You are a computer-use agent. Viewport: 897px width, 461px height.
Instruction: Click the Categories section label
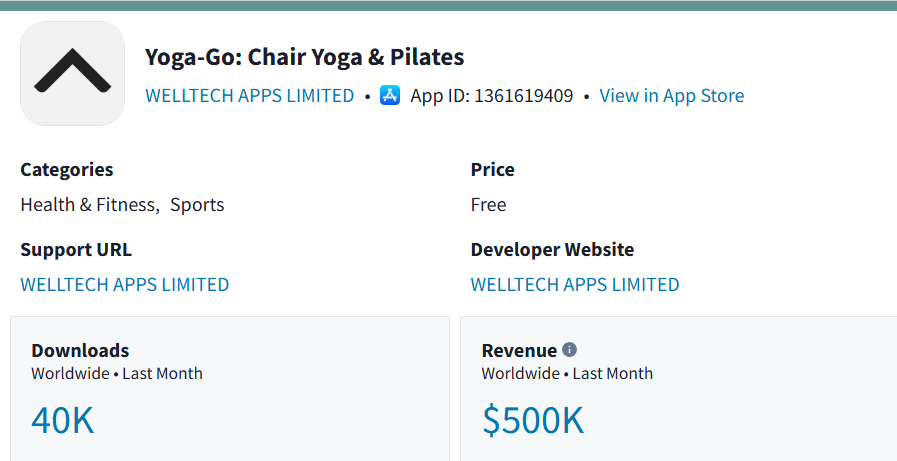coord(67,170)
